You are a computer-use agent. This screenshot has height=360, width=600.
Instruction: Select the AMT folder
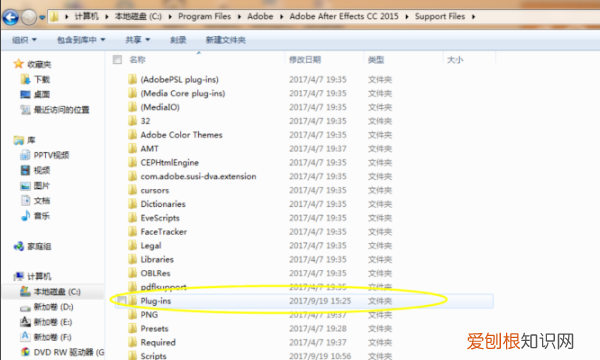click(x=149, y=148)
